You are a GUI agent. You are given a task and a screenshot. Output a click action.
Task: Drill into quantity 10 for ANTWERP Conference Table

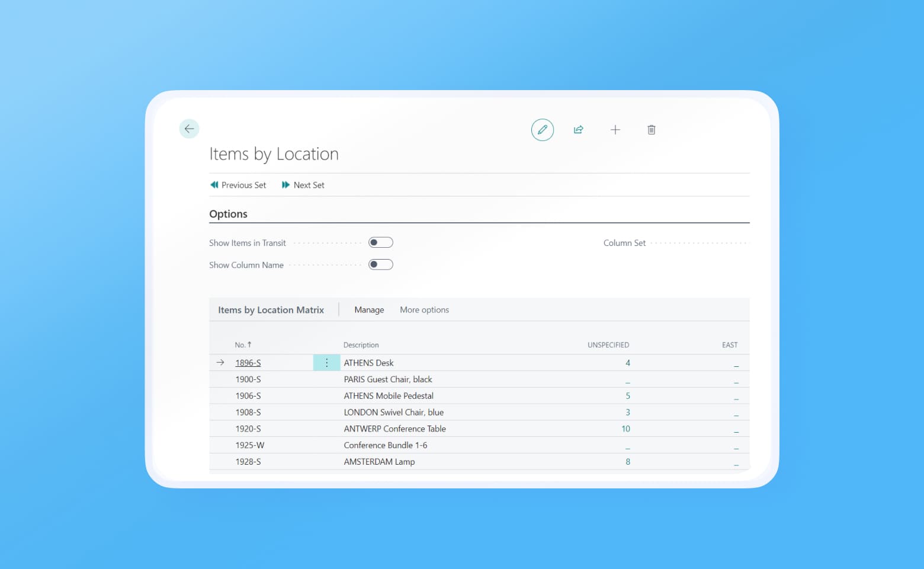(x=626, y=429)
